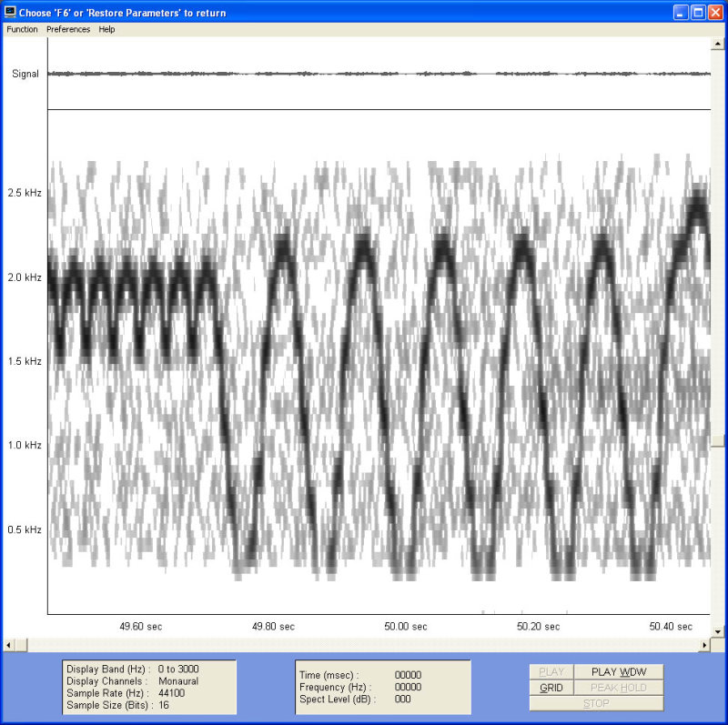Minimize the spectrogram window
728x725 pixels.
coord(681,13)
